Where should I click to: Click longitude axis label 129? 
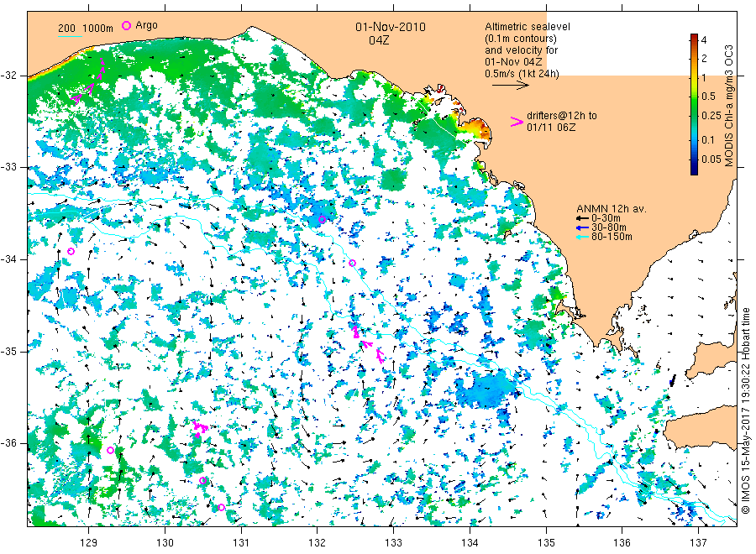(89, 543)
